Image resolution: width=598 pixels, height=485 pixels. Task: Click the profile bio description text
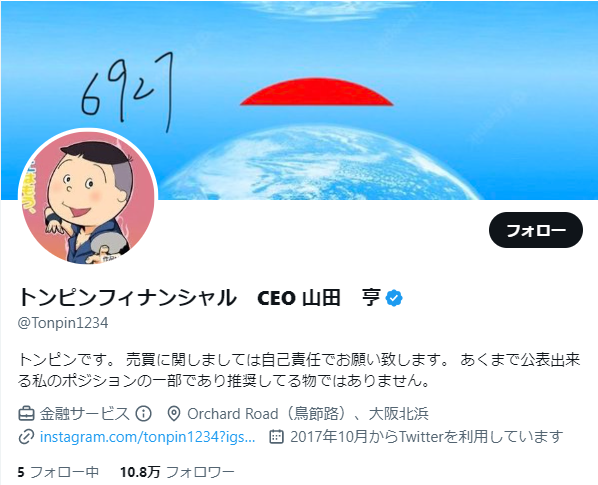click(x=299, y=370)
